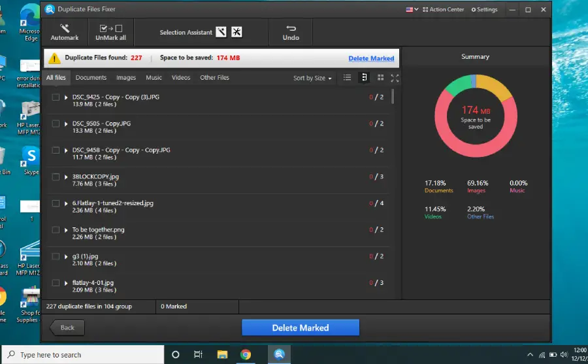The image size is (588, 364).
Task: Click the taskbar clock and date
Action: click(580, 354)
